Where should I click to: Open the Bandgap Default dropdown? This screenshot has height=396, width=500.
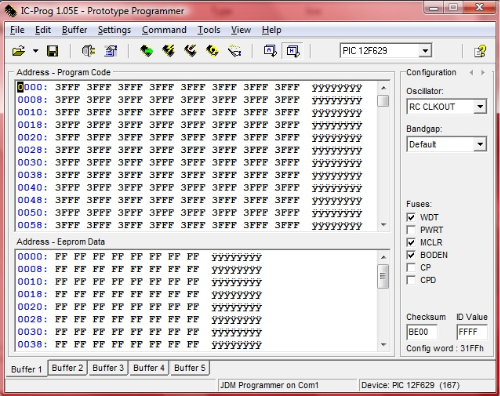coord(480,144)
